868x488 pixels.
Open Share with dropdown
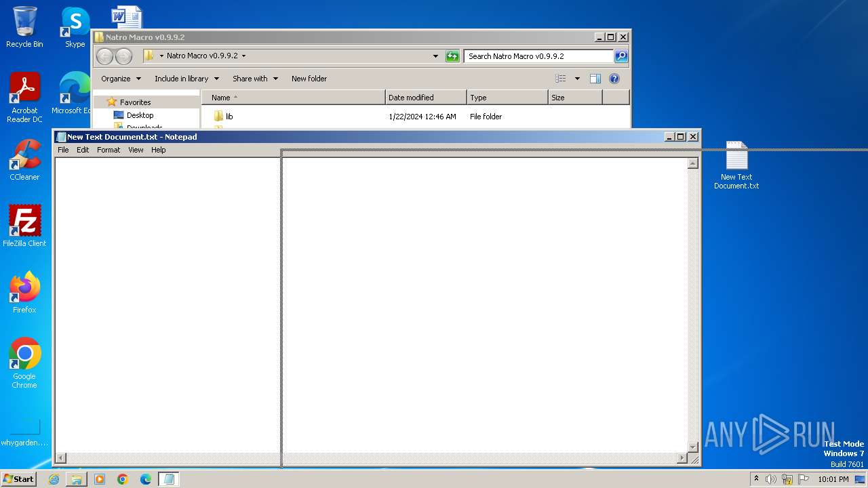click(255, 79)
